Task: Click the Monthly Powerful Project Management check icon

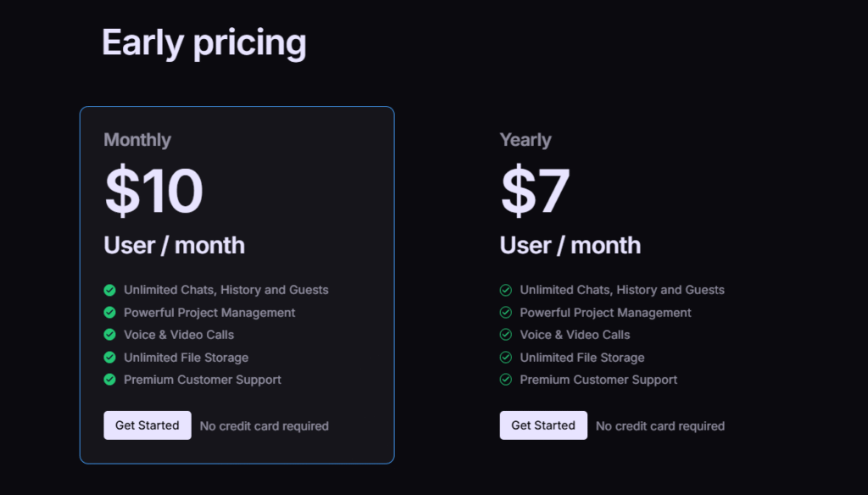Action: [109, 313]
